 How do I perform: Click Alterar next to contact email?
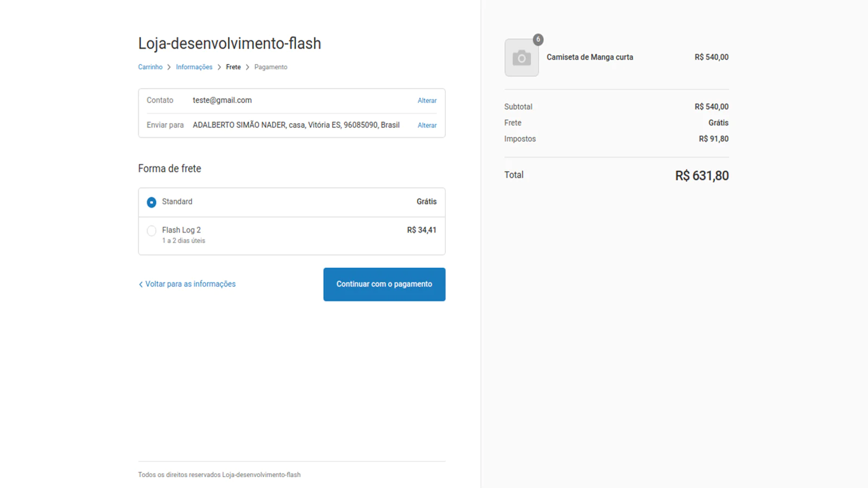point(427,101)
